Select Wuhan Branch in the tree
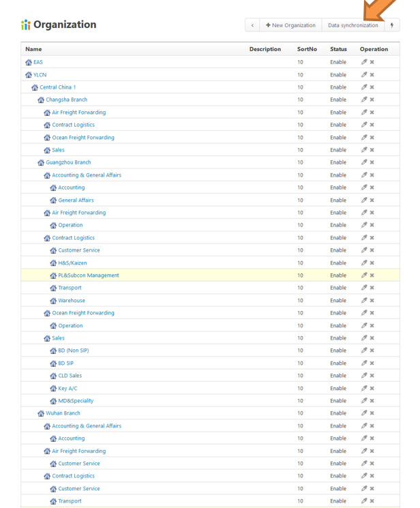 click(63, 413)
